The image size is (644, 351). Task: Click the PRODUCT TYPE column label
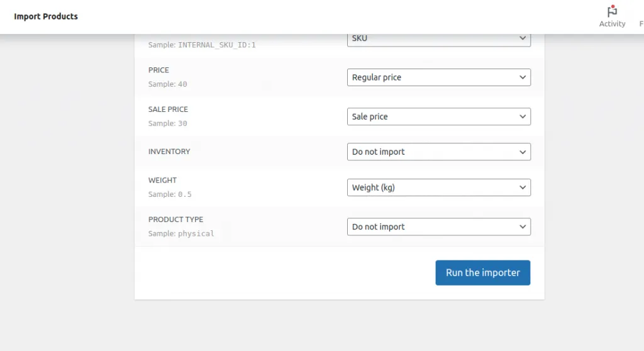click(175, 220)
